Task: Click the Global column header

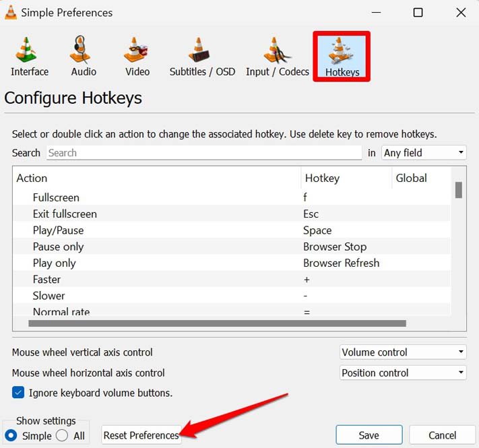Action: pos(422,178)
